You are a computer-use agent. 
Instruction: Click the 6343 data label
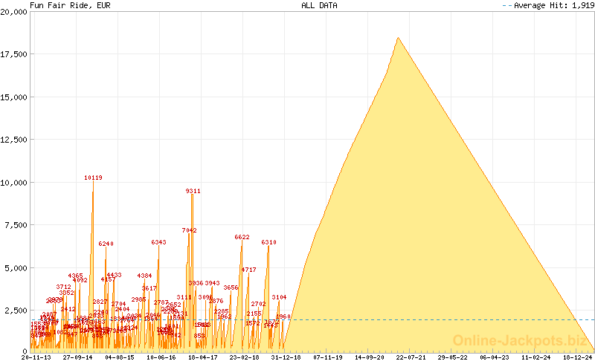click(x=158, y=243)
